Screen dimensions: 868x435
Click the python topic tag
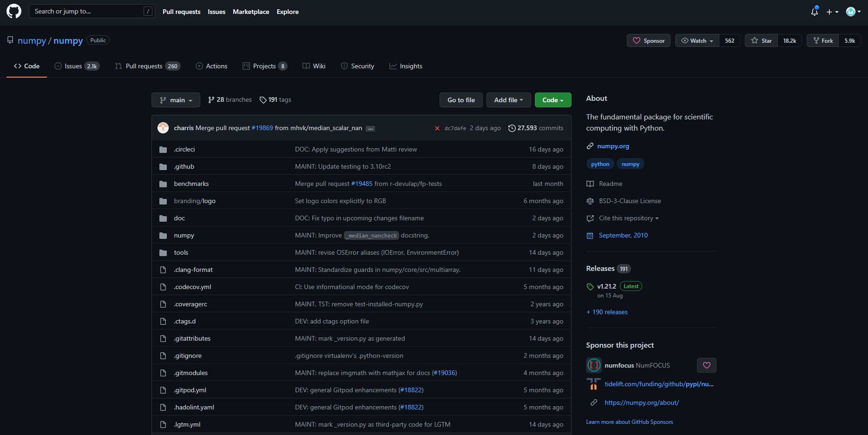(600, 164)
